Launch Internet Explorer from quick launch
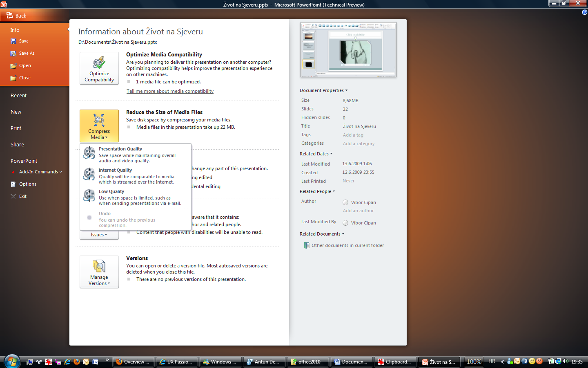The height and width of the screenshot is (368, 588). tap(67, 361)
